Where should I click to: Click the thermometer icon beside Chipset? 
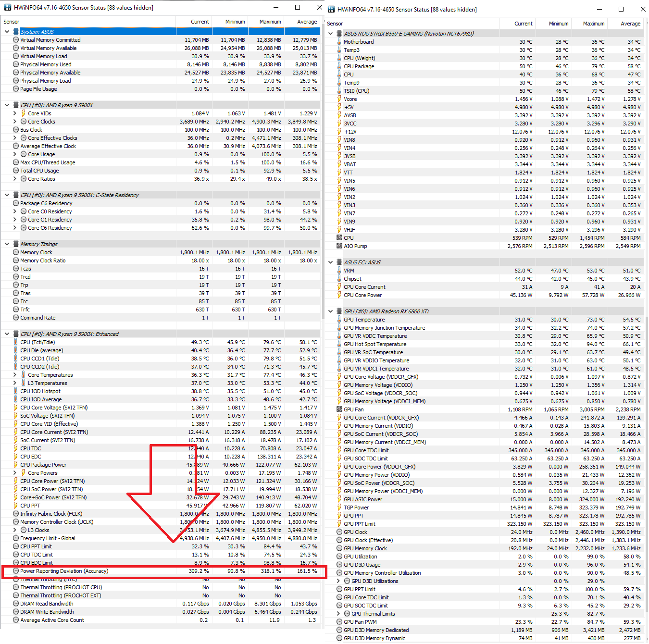[339, 279]
